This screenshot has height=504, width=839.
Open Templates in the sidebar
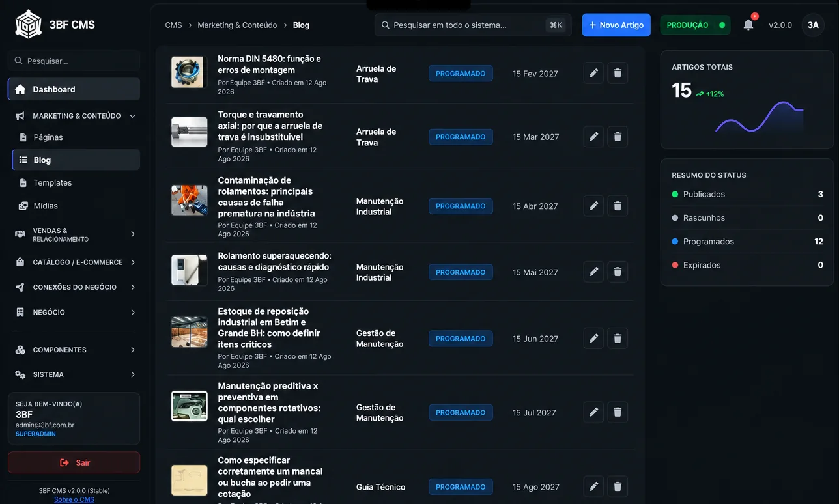(x=76, y=183)
